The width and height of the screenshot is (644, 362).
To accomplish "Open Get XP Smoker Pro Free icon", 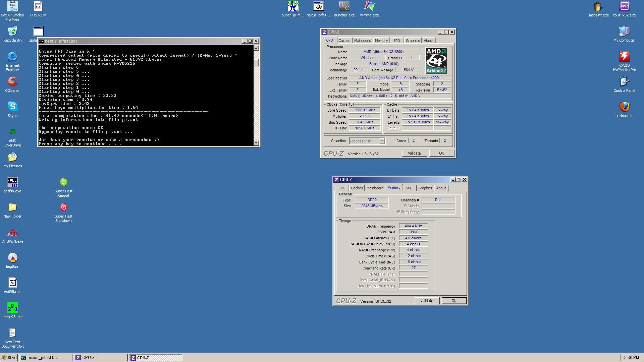I will click(x=12, y=11).
